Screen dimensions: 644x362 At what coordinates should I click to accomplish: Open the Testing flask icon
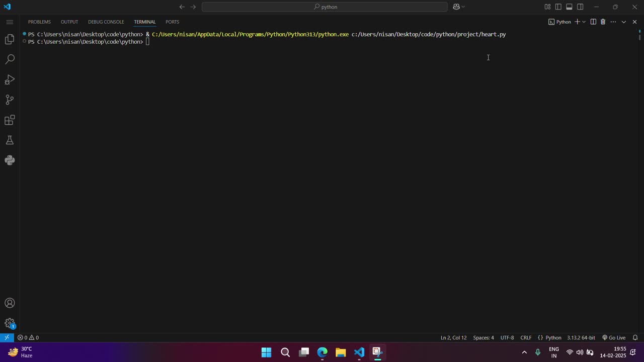click(10, 140)
